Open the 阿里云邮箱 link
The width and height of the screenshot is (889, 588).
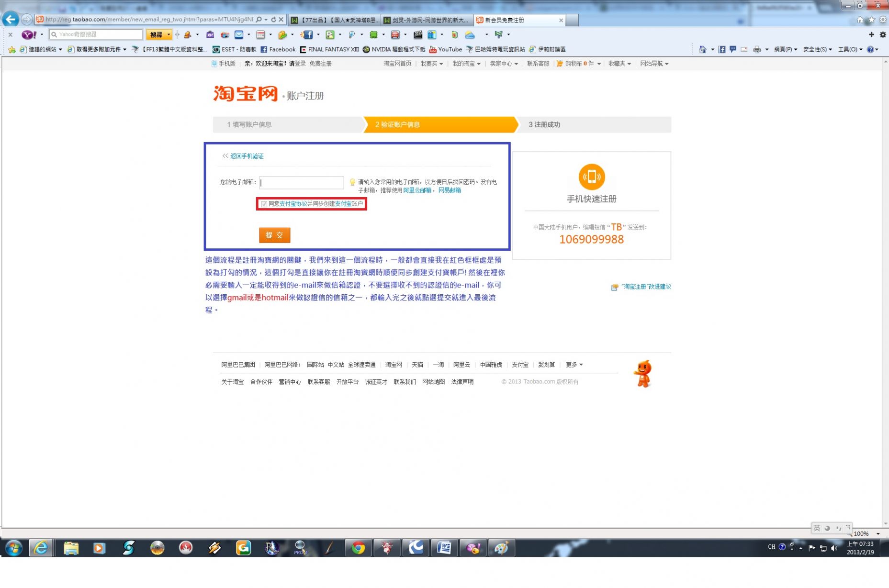coord(416,190)
